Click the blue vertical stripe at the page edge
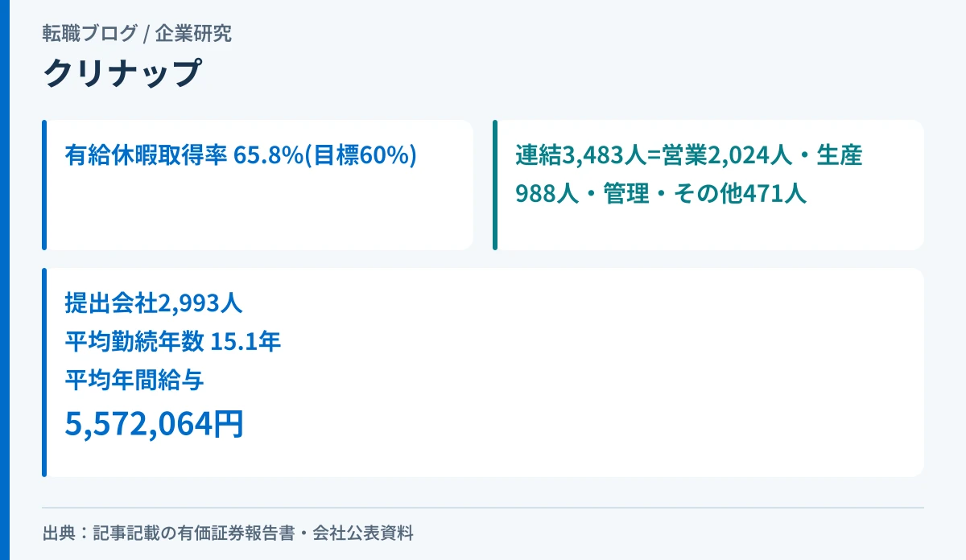This screenshot has width=966, height=560. [4, 280]
